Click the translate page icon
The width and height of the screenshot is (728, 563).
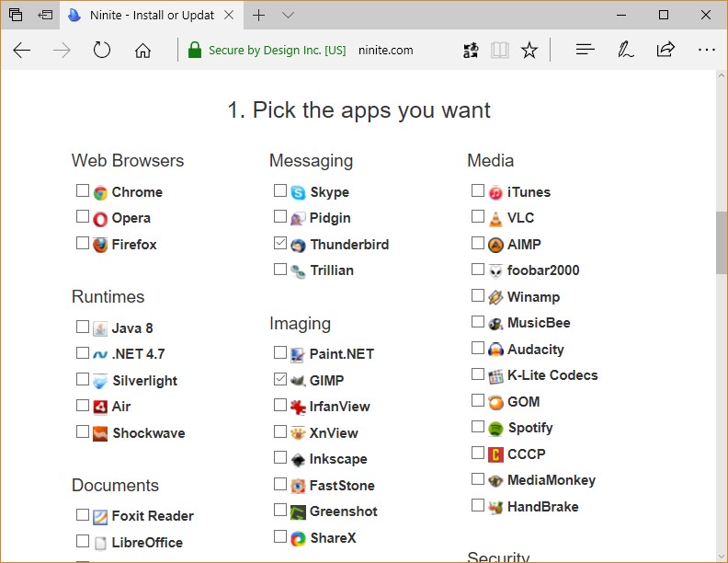471,51
